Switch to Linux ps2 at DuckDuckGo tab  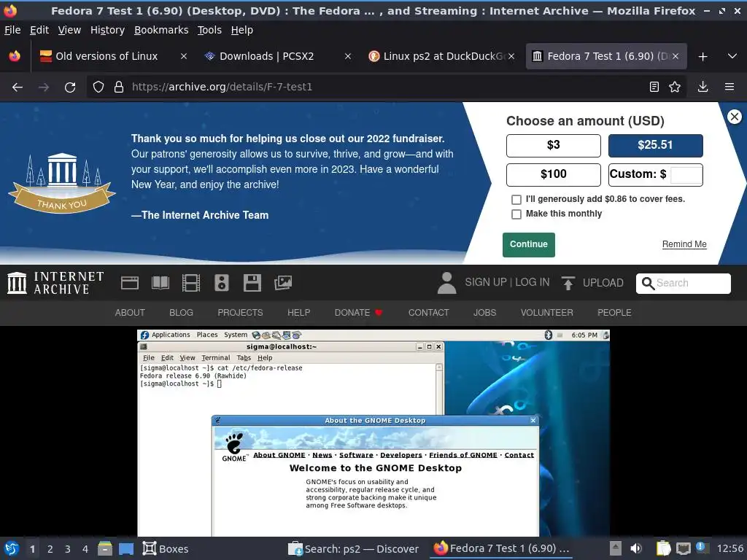pyautogui.click(x=443, y=56)
